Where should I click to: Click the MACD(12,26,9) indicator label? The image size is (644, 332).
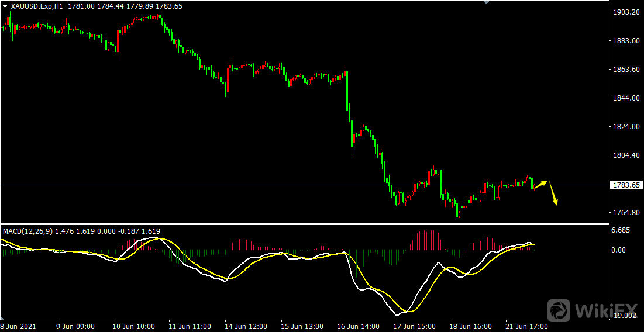point(27,231)
